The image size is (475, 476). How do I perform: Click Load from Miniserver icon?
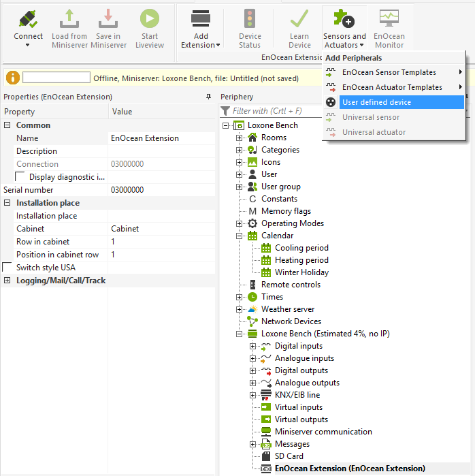(69, 19)
